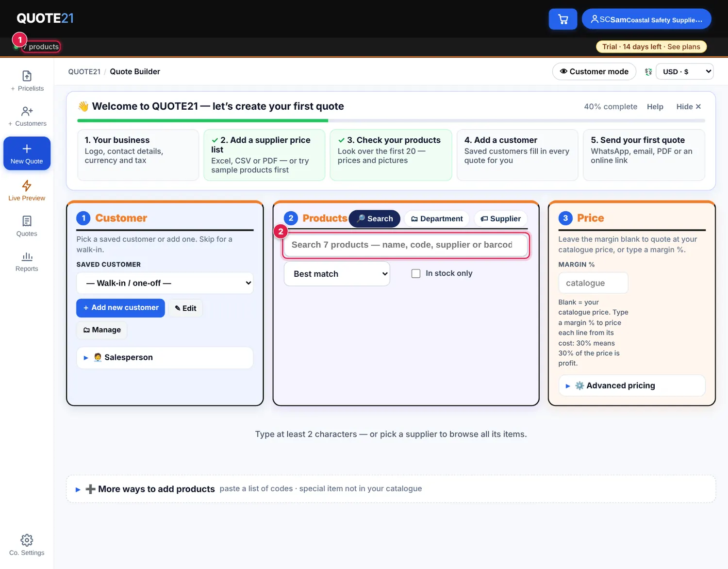Open the saved customer Walk-in dropdown
The height and width of the screenshot is (569, 728).
point(165,283)
